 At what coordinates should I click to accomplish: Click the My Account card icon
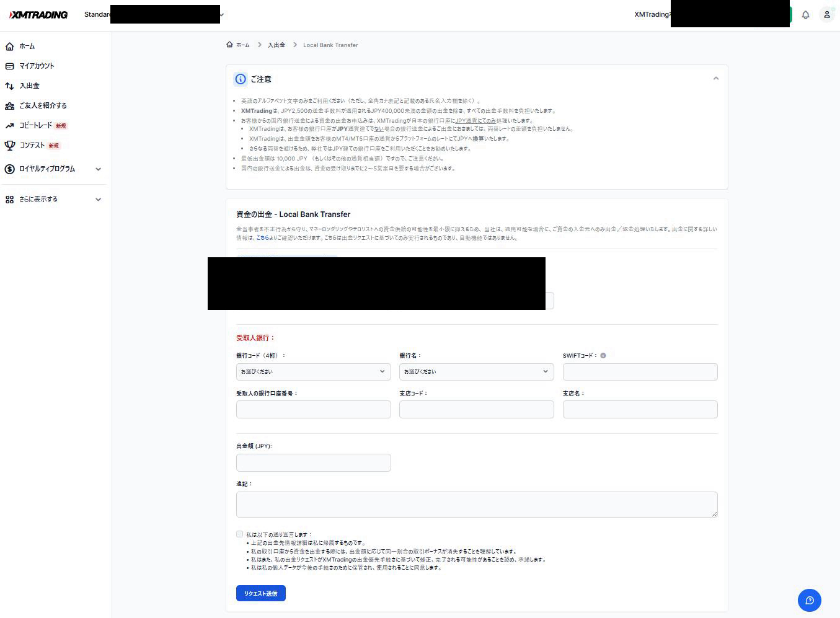(x=9, y=66)
